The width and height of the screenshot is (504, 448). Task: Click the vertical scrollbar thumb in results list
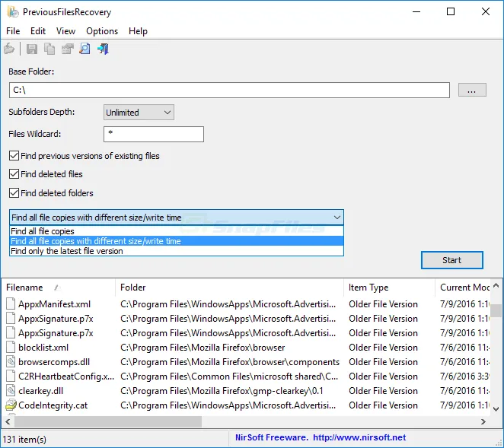(496, 310)
